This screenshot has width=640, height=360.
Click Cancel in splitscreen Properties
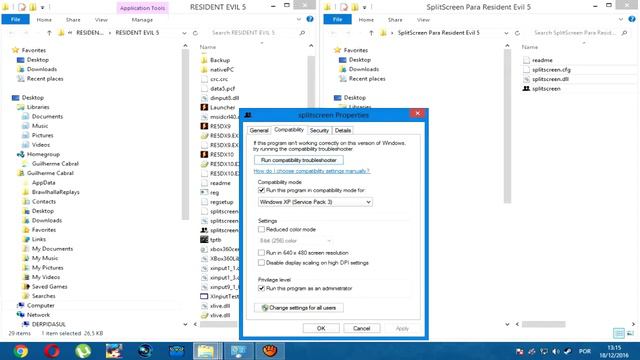361,328
